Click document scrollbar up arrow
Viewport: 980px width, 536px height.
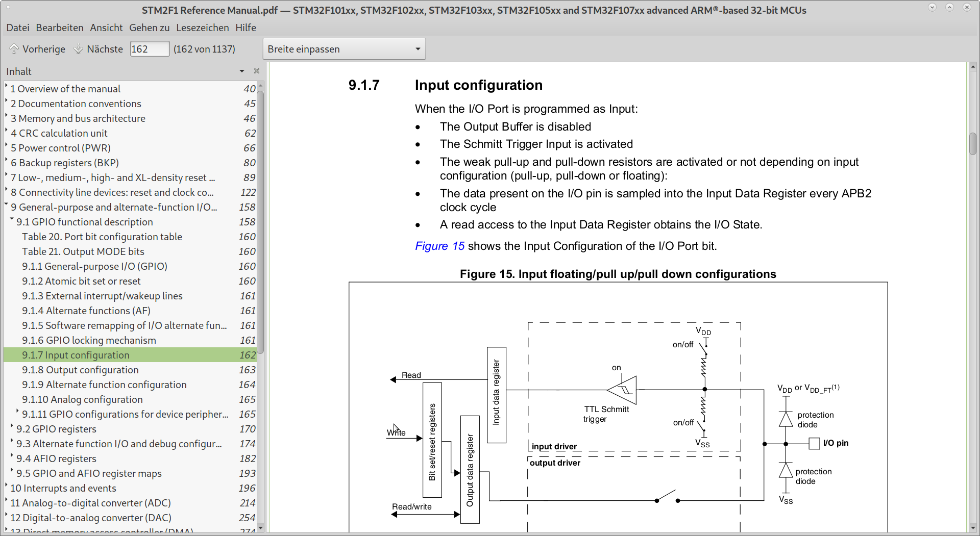tap(973, 66)
